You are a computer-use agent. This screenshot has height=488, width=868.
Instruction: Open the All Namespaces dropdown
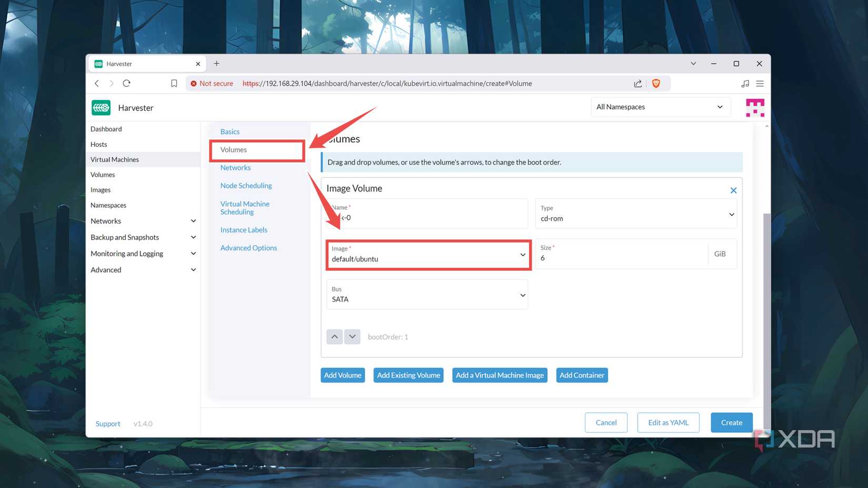tap(661, 107)
